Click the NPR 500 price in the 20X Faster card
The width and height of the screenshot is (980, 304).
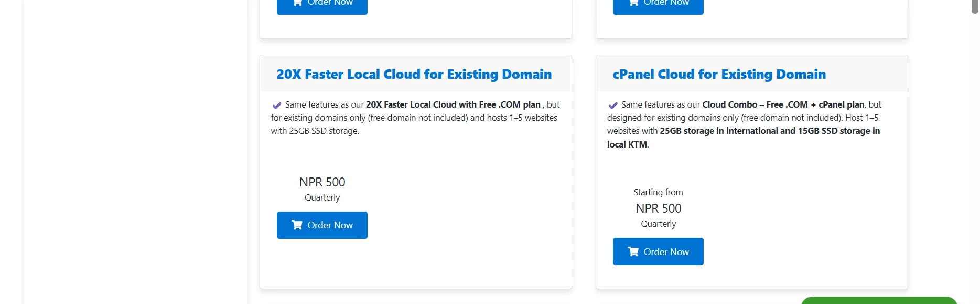pos(322,182)
